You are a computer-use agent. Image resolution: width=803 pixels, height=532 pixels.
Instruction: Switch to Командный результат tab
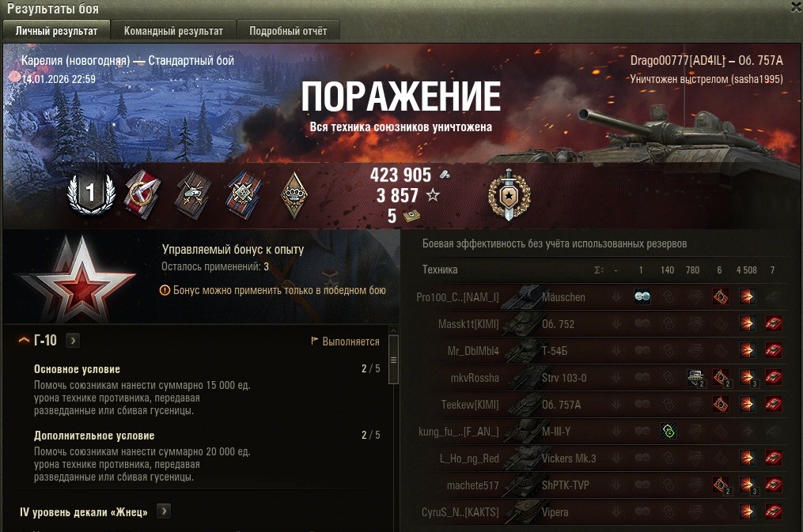coord(173,31)
